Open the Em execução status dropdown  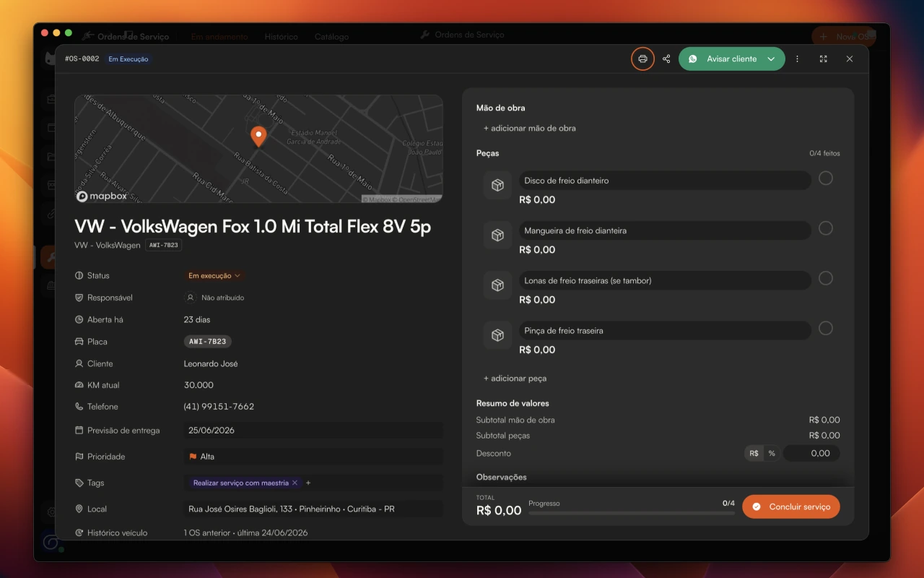214,275
